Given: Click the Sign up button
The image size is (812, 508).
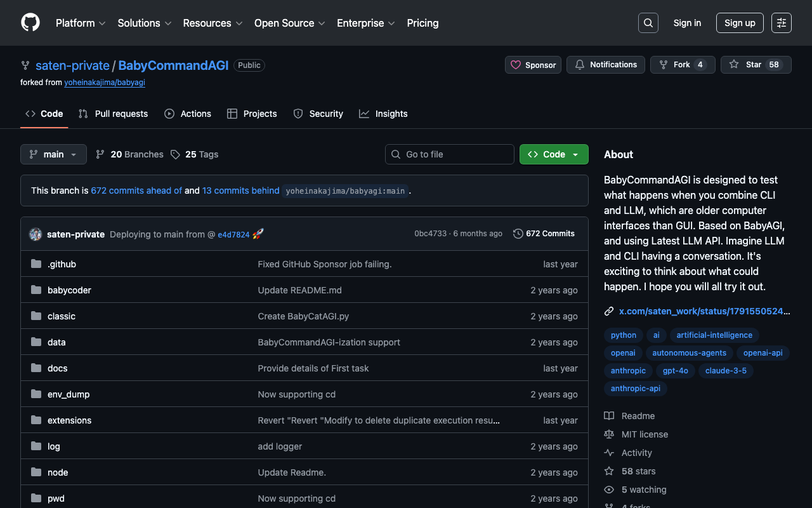Looking at the screenshot, I should (739, 23).
